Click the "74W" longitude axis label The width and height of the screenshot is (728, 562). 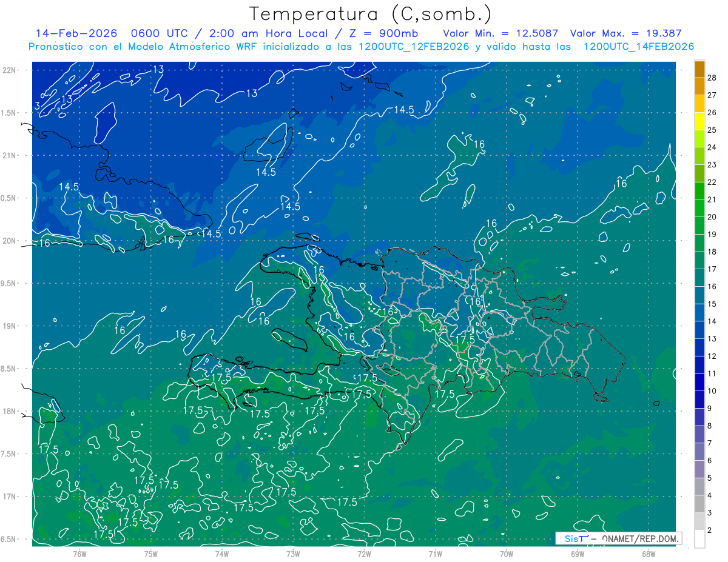pyautogui.click(x=222, y=554)
